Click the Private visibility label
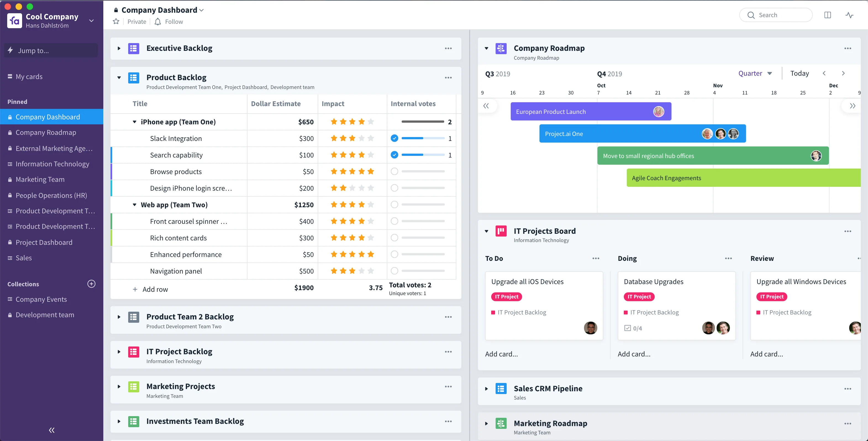Screen dimensions: 868x441 coord(137,22)
